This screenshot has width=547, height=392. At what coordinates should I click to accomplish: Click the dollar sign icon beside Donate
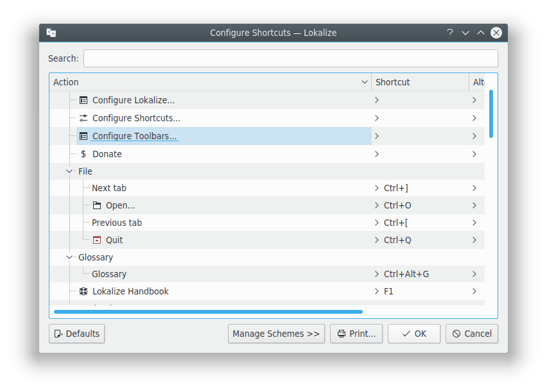(x=83, y=154)
